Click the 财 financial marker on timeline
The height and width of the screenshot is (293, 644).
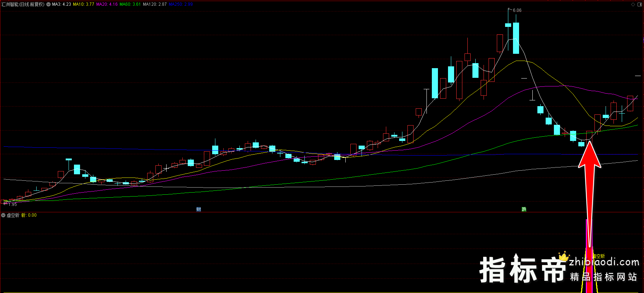click(199, 209)
